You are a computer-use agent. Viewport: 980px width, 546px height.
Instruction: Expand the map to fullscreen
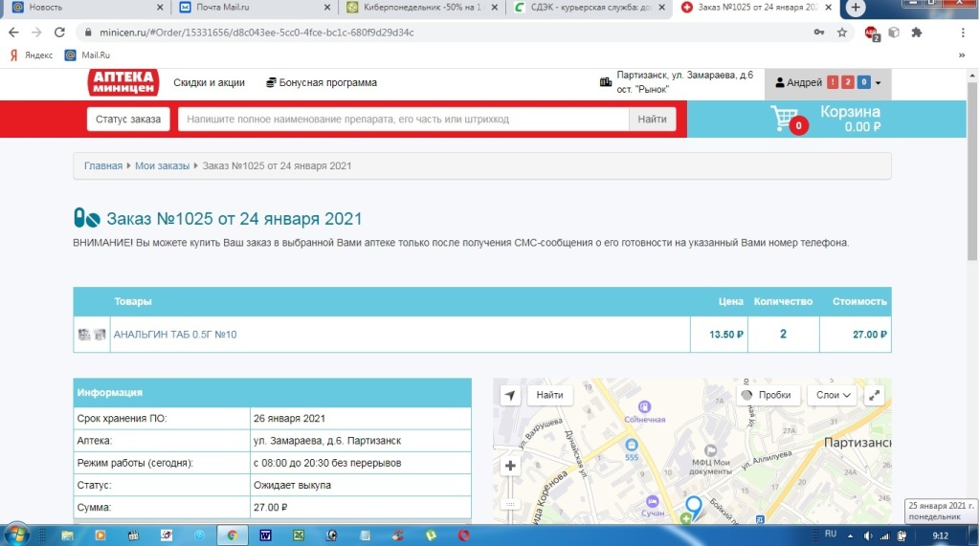click(874, 395)
